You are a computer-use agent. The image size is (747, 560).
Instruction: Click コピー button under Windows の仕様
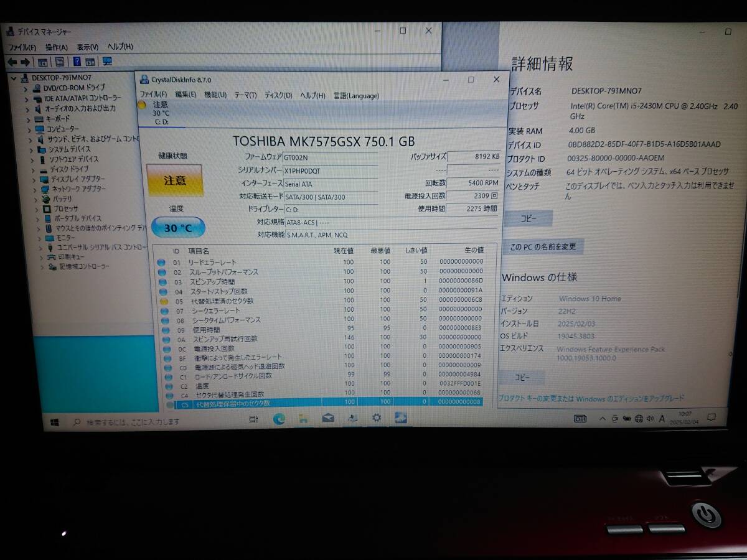(x=522, y=377)
